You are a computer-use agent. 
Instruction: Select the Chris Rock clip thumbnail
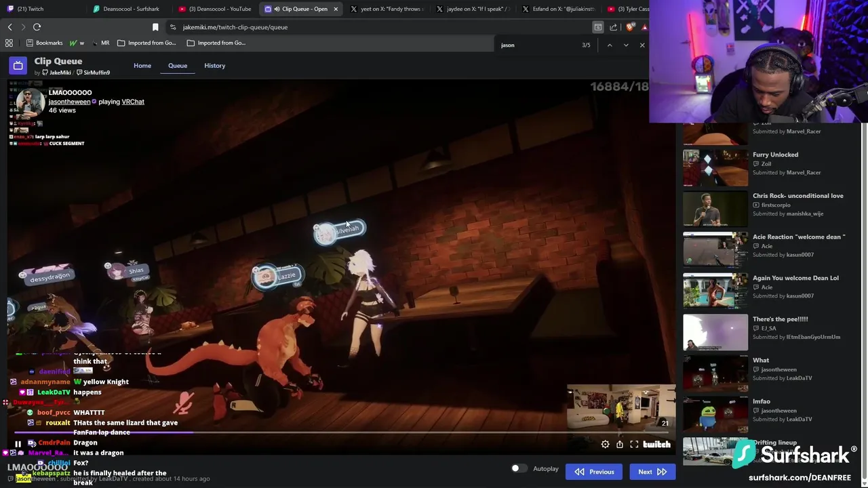(x=715, y=208)
